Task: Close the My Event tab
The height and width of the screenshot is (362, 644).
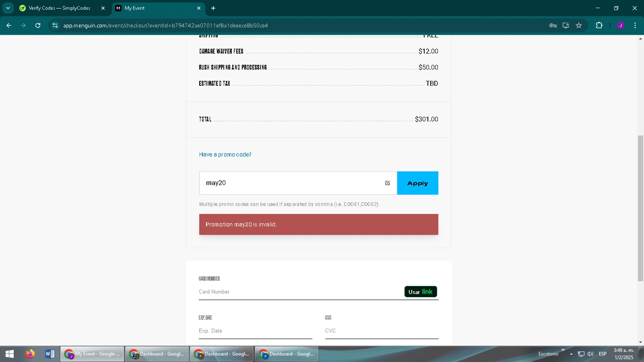Action: [x=199, y=8]
